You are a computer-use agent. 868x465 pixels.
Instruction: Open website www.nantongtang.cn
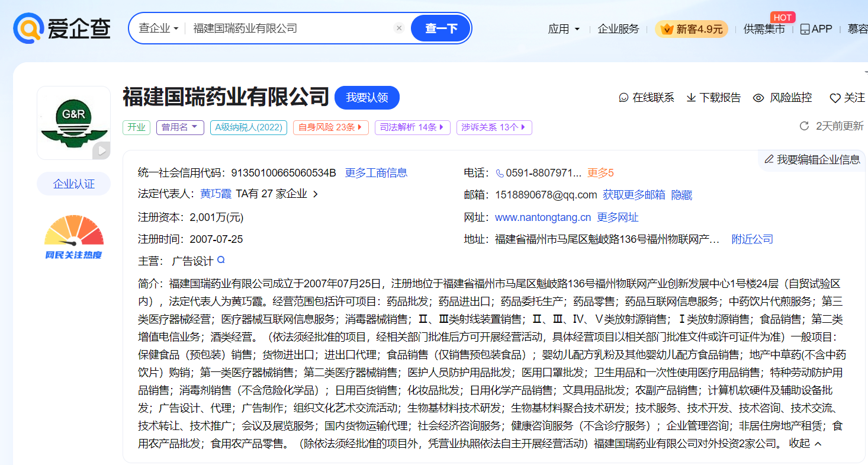click(x=543, y=217)
